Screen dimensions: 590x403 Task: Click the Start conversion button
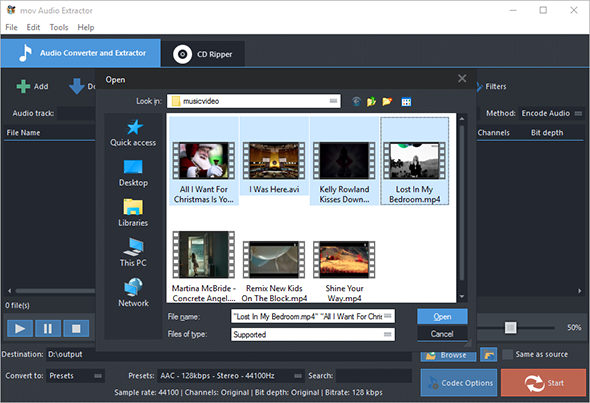pos(543,383)
